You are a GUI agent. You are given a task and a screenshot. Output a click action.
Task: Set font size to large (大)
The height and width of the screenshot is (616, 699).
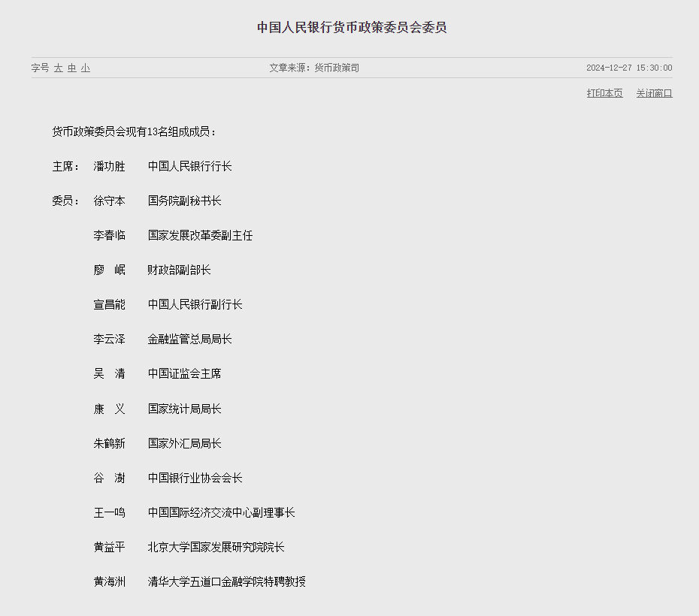point(59,68)
